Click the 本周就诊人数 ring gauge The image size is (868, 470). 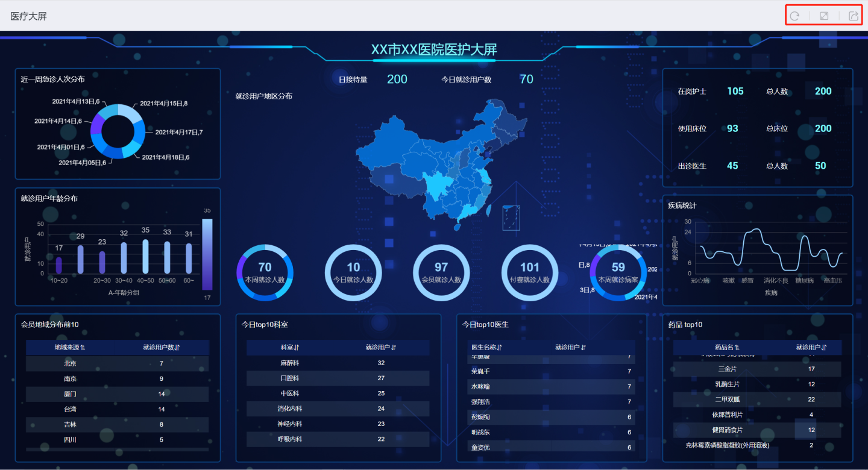tap(265, 272)
